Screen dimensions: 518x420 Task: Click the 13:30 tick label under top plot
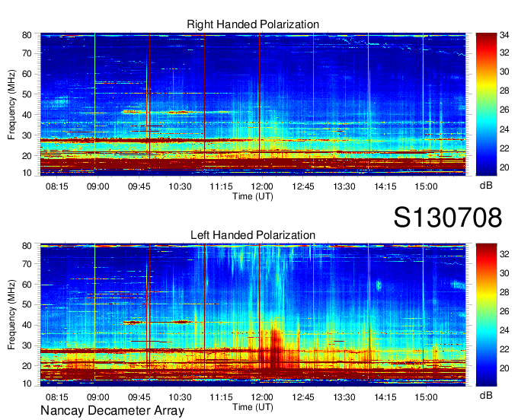pyautogui.click(x=344, y=186)
